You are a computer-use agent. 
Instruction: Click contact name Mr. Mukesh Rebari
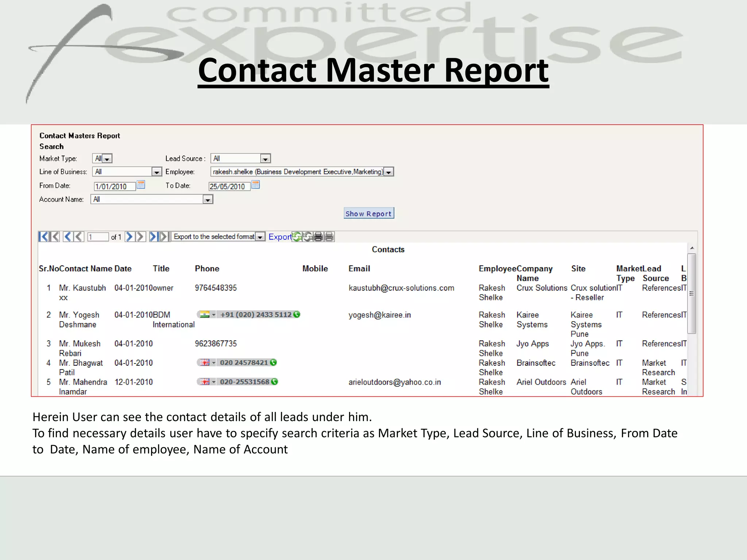80,348
